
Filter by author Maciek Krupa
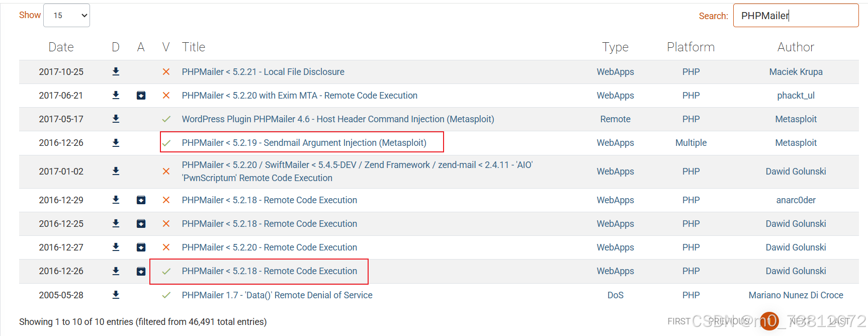(796, 72)
